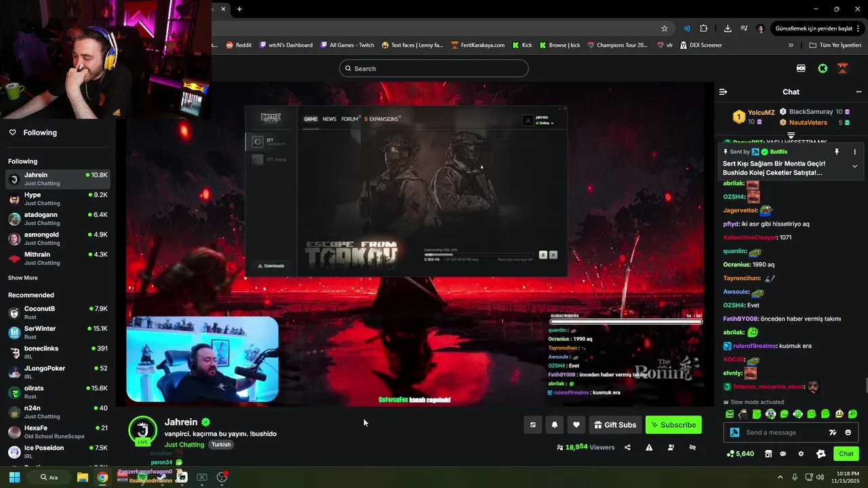Screen dimensions: 868x488
Task: Open the Champions Tour bookmark
Action: coord(618,45)
